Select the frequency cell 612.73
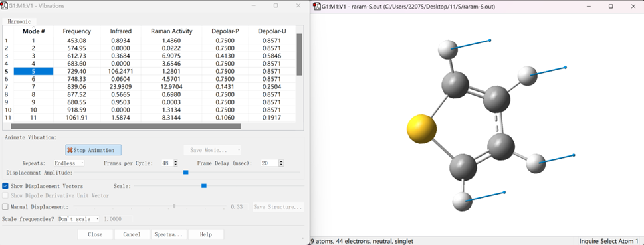 pyautogui.click(x=77, y=56)
